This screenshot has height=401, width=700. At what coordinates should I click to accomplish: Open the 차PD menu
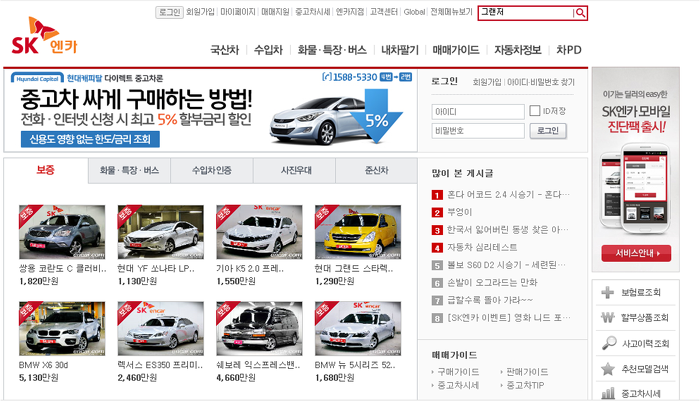click(569, 50)
